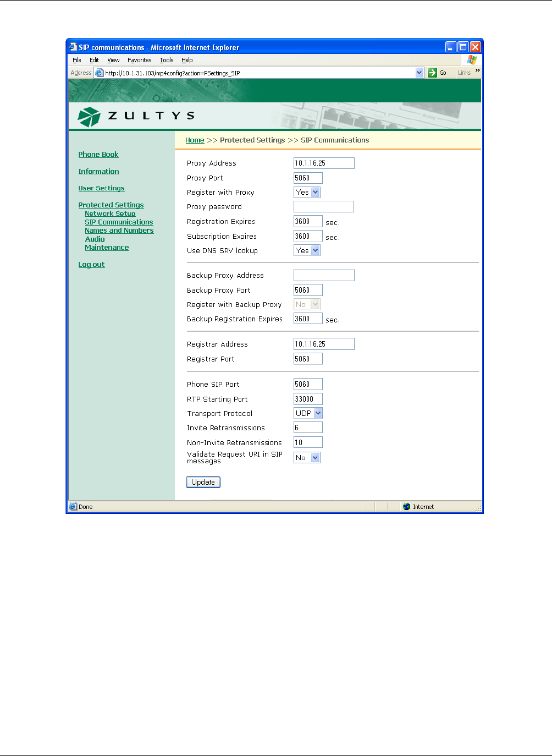Open the Favorites menu

coord(140,60)
